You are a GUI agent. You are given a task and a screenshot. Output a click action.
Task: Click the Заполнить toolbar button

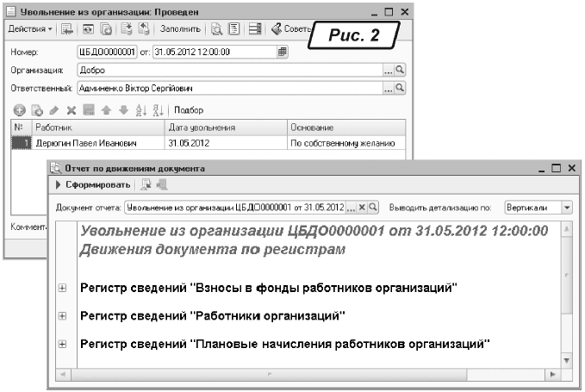[x=180, y=28]
